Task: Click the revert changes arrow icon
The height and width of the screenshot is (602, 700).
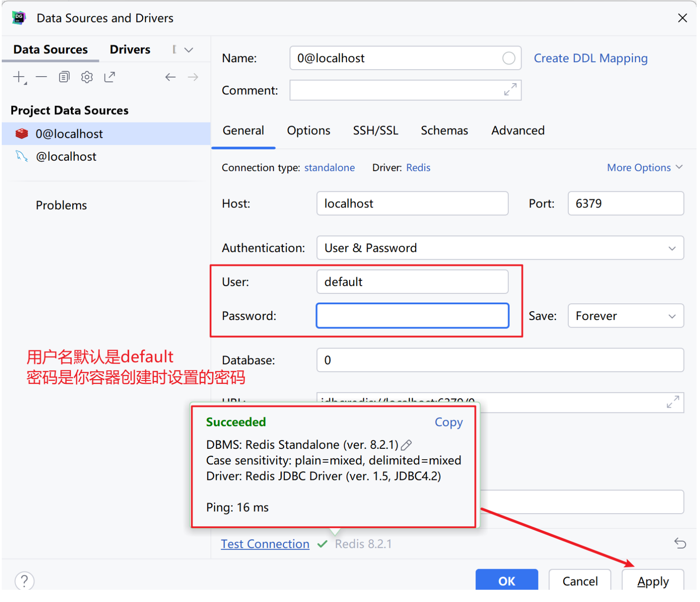Action: 680,543
